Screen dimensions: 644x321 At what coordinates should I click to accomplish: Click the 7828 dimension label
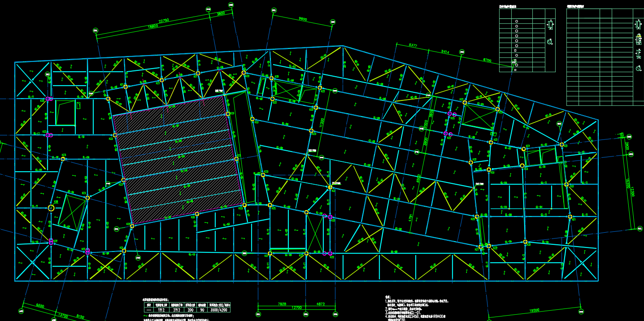(282, 304)
